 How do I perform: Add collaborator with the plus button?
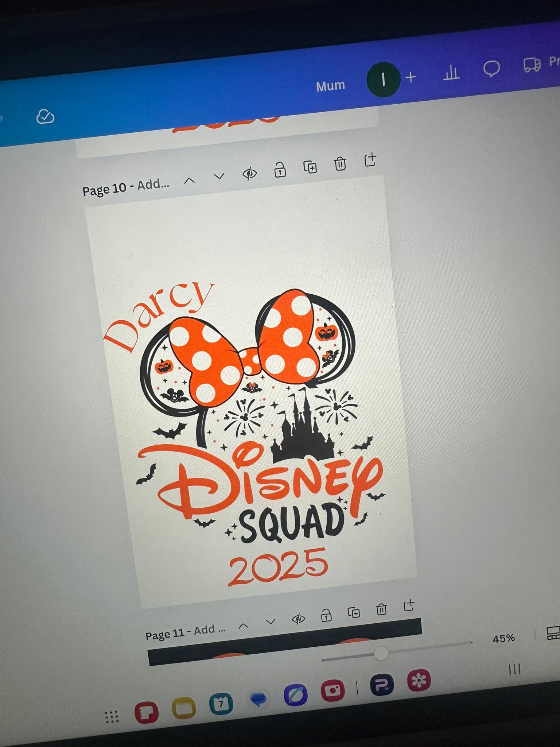411,77
